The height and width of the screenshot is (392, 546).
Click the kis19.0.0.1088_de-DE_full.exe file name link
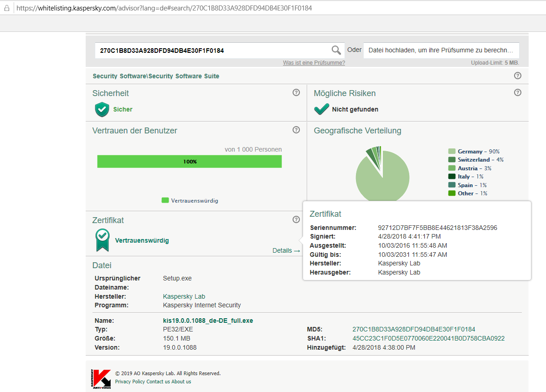coord(208,321)
